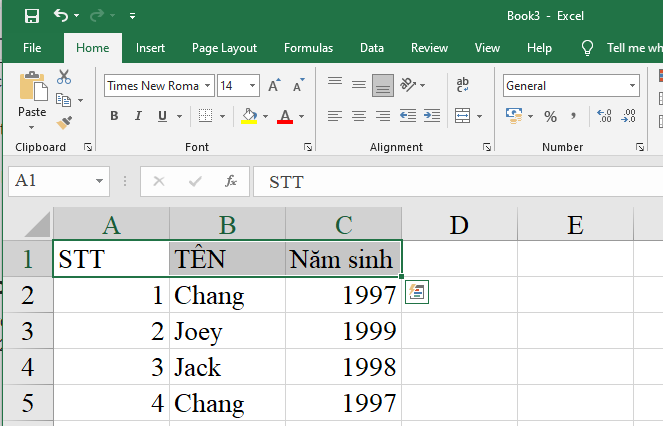This screenshot has height=426, width=663.
Task: Select all cells with corner triangle
Action: pyautogui.click(x=37, y=225)
